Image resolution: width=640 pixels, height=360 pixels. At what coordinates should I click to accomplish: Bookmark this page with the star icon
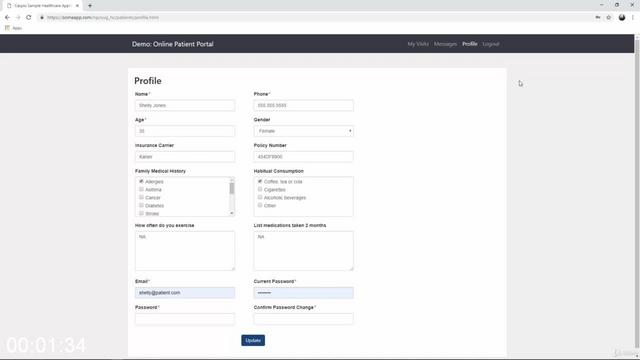coord(609,18)
